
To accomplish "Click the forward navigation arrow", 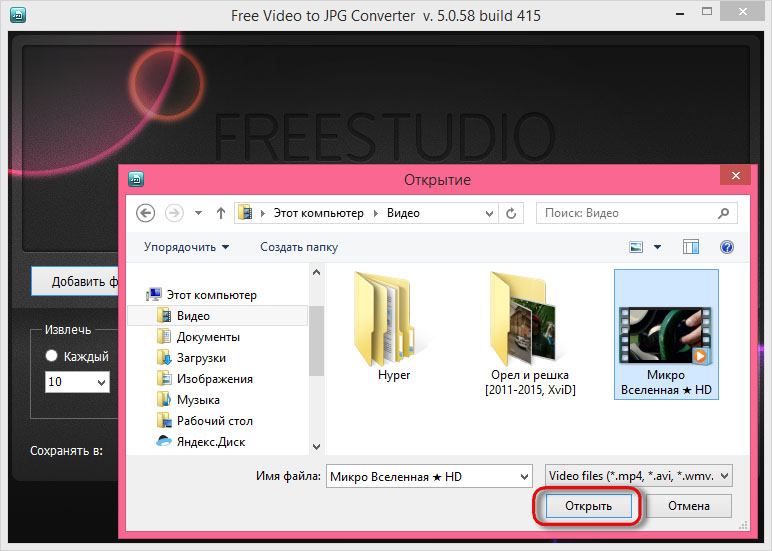I will (174, 213).
